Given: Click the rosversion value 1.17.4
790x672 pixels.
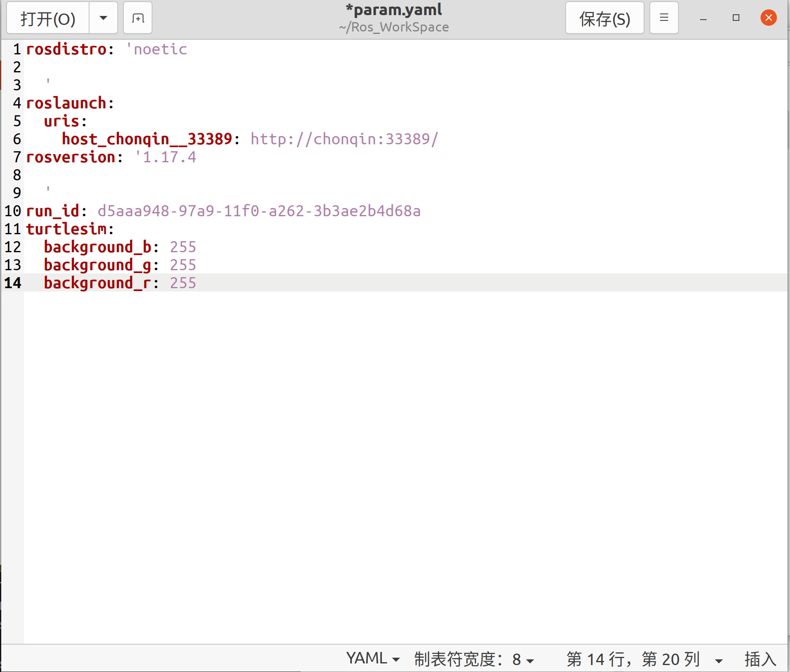Looking at the screenshot, I should point(166,157).
